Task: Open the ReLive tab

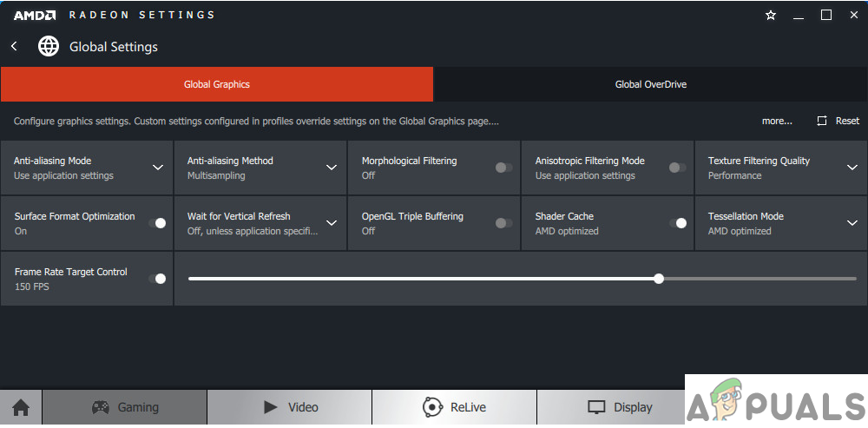Action: [x=454, y=407]
